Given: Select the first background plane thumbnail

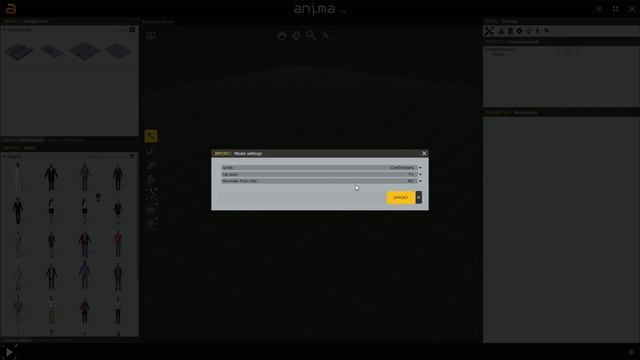Looking at the screenshot, I should click(19, 52).
